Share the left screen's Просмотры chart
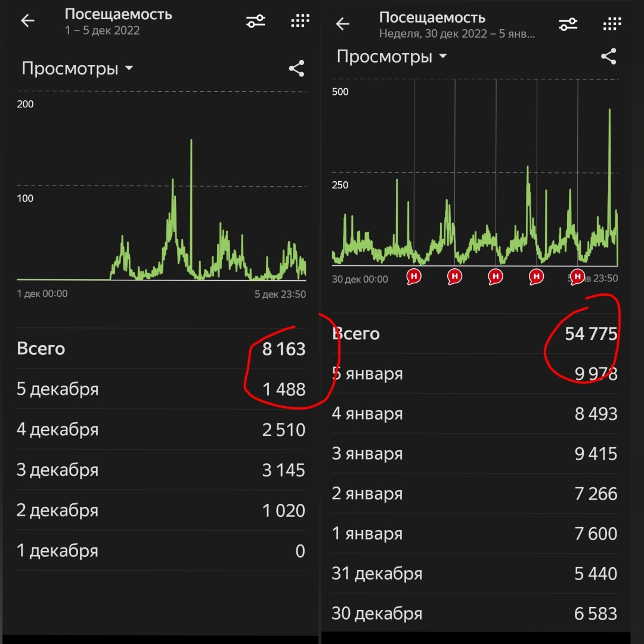The image size is (644, 644). click(x=296, y=69)
